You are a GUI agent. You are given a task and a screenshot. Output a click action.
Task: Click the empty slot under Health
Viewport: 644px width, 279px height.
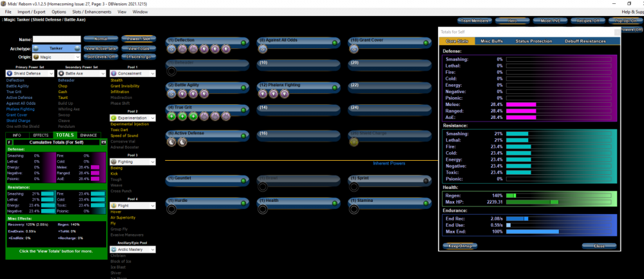click(x=263, y=208)
